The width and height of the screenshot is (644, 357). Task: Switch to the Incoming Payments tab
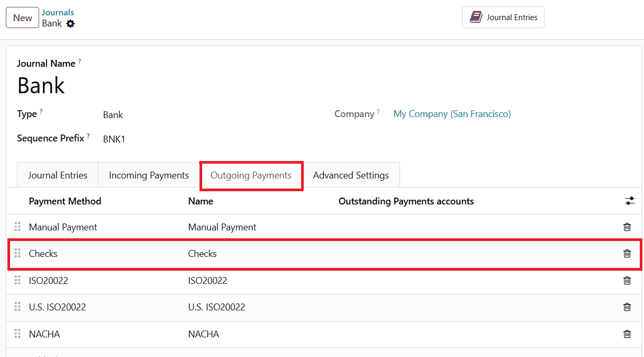pyautogui.click(x=148, y=175)
